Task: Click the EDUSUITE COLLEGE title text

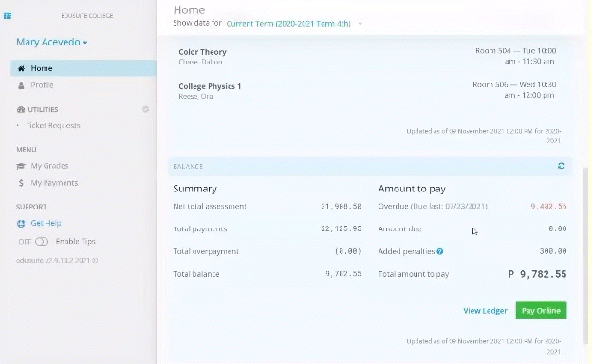Action: point(87,16)
